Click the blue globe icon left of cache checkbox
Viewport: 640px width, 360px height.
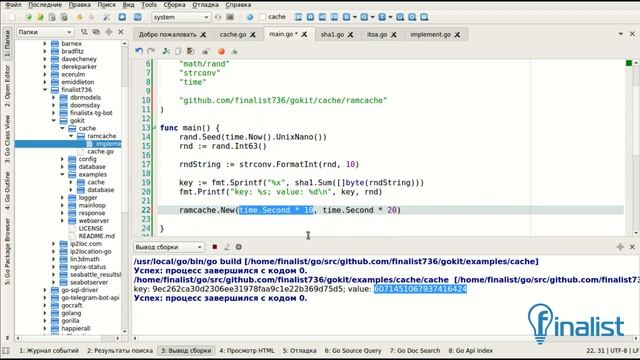click(x=250, y=17)
